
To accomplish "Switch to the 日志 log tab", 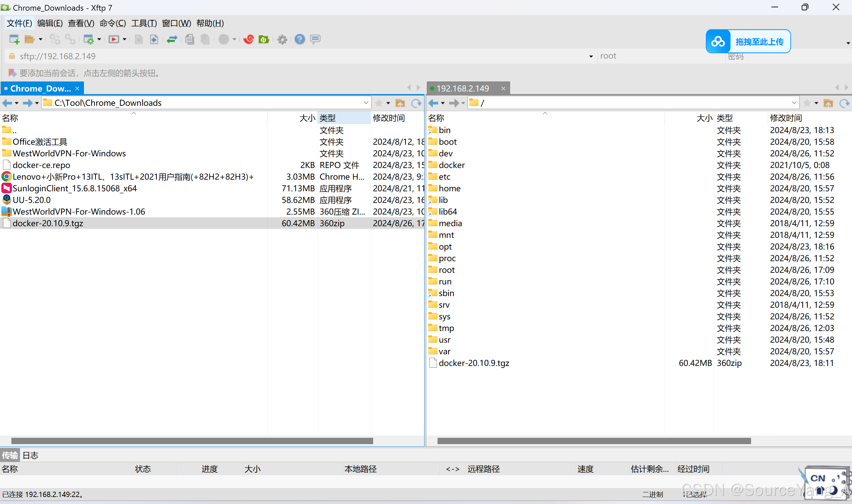I will click(x=30, y=455).
